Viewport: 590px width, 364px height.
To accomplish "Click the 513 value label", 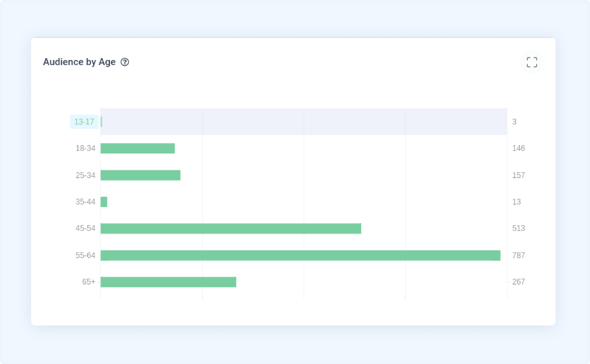I will point(518,228).
